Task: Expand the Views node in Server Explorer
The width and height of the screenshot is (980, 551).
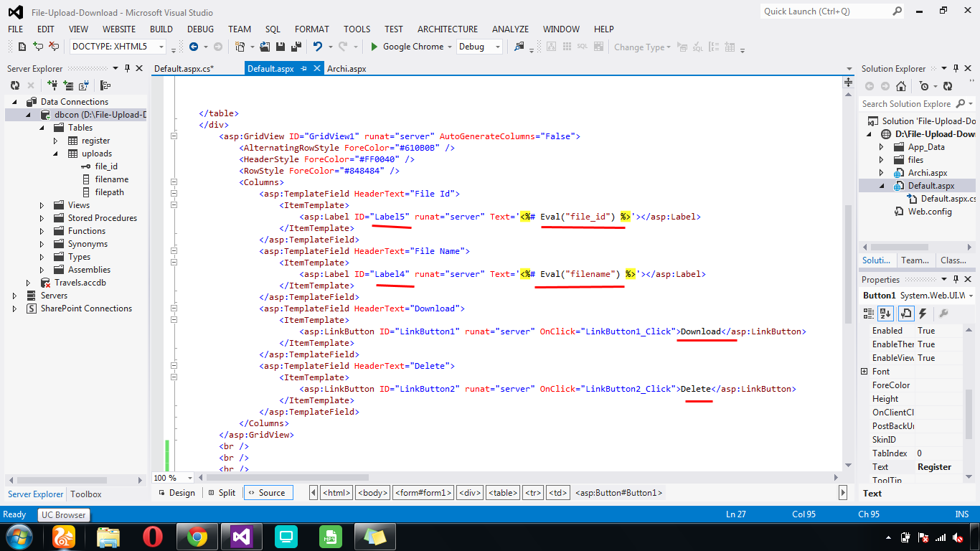Action: click(42, 205)
